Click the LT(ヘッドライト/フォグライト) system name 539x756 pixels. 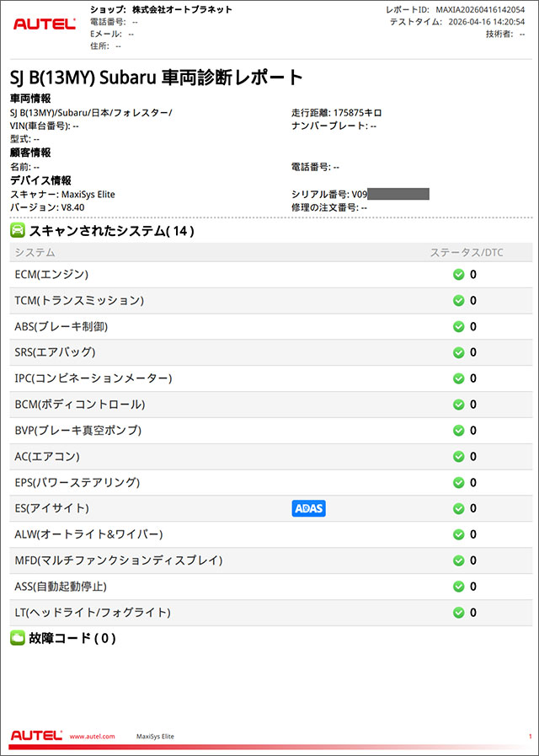tap(93, 613)
